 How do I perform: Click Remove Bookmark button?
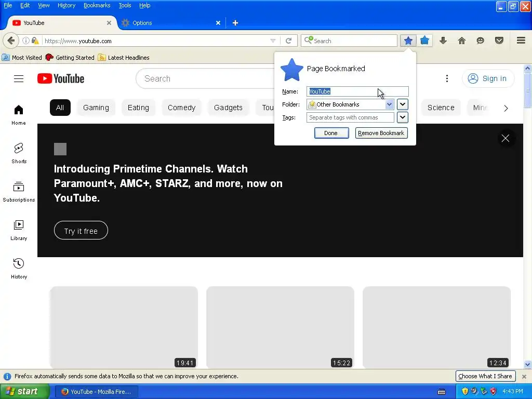[x=381, y=133]
